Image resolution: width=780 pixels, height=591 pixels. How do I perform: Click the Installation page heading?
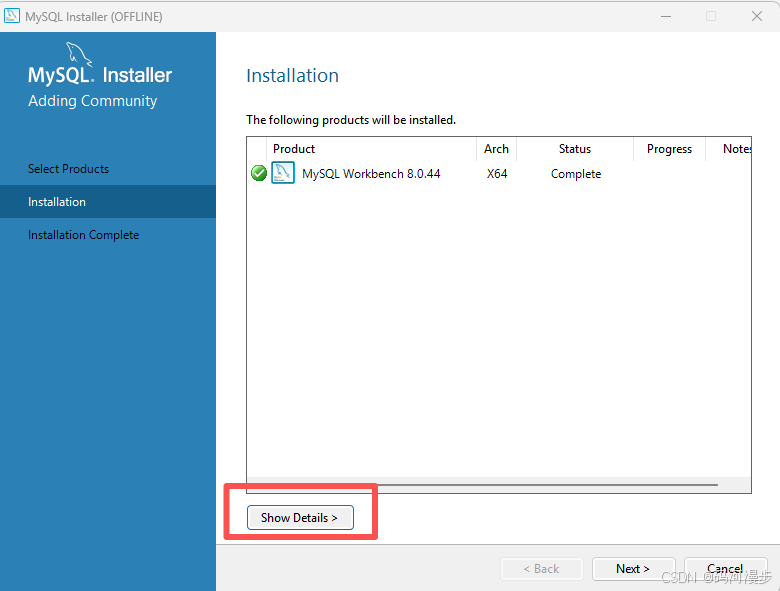point(292,76)
